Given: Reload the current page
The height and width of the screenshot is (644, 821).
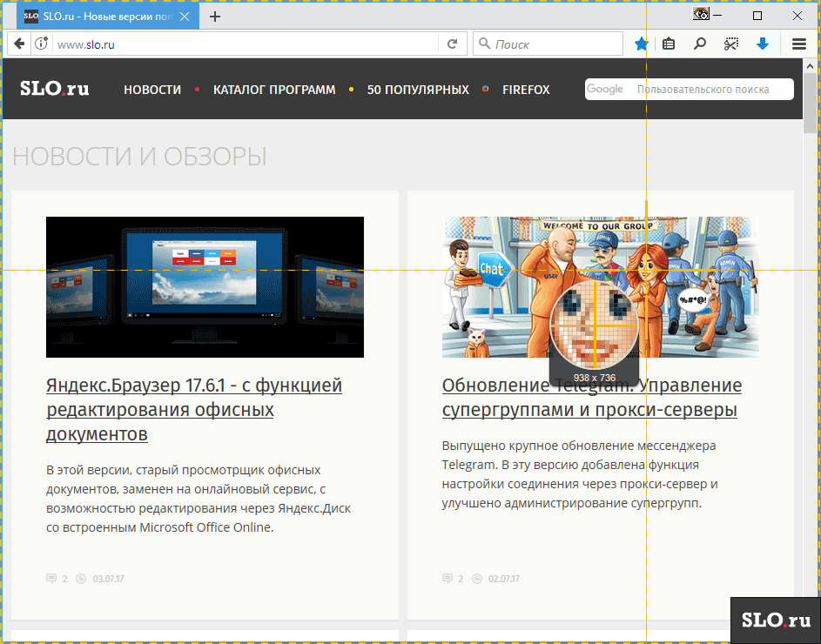Looking at the screenshot, I should click(x=453, y=44).
